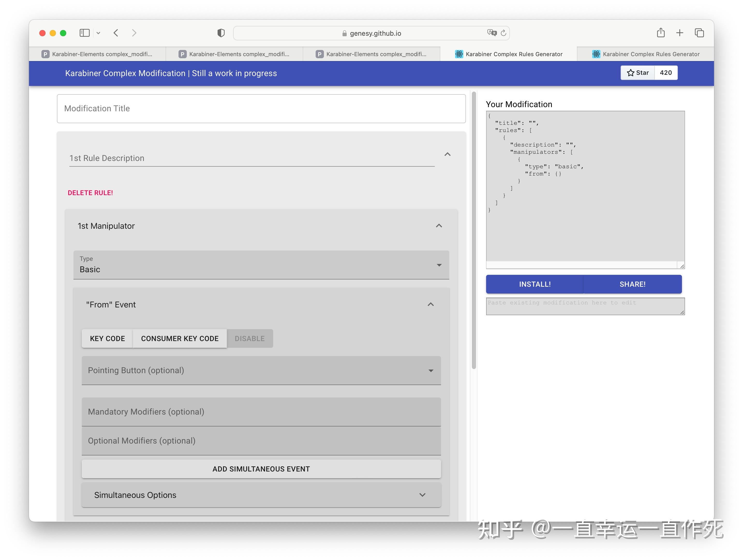Open the Share icon in the Safari toolbar
Viewport: 743px width, 560px height.
(x=660, y=33)
